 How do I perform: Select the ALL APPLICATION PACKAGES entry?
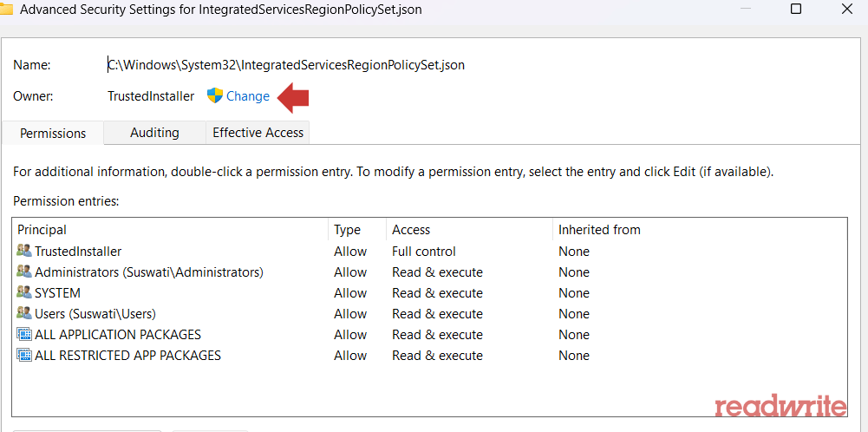[429, 335]
